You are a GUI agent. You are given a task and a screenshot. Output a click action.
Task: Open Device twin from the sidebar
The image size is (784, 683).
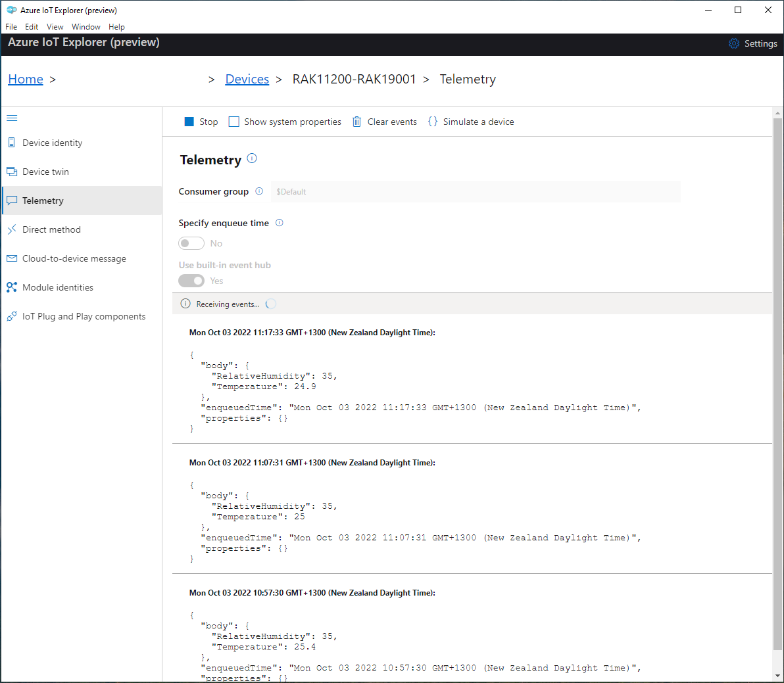[45, 172]
